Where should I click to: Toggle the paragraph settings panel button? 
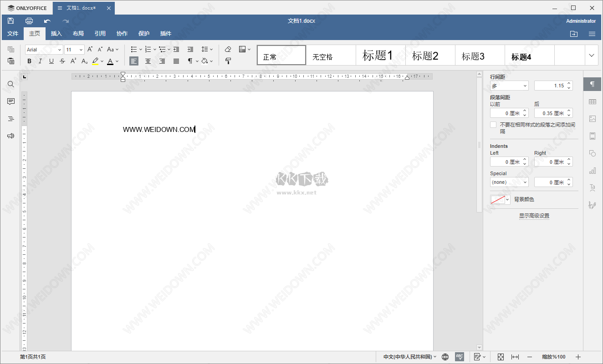point(593,84)
